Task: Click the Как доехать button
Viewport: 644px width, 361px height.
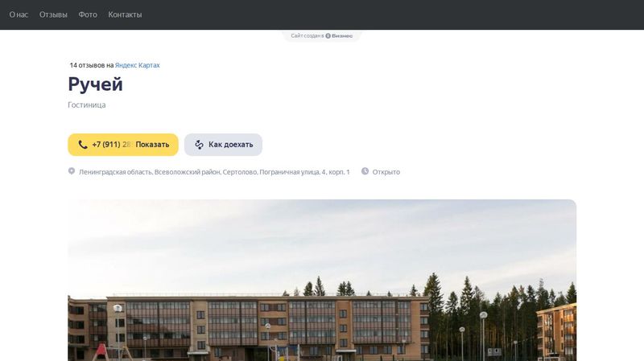Action: [x=223, y=145]
